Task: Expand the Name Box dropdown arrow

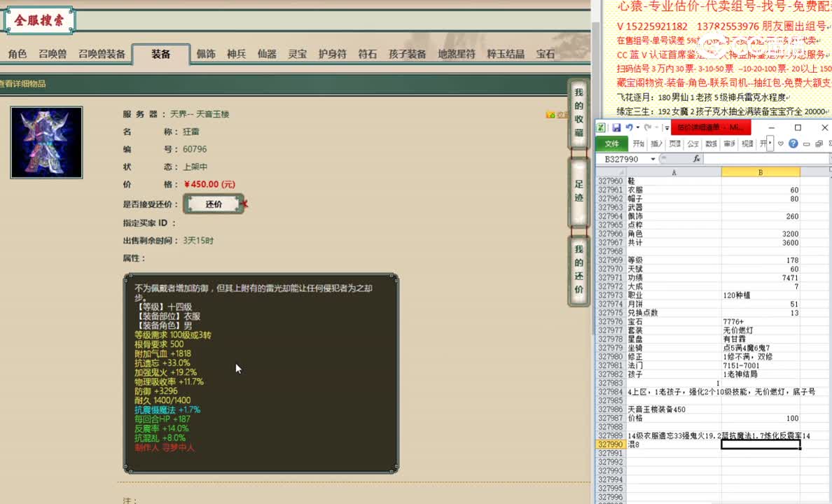Action: click(653, 159)
